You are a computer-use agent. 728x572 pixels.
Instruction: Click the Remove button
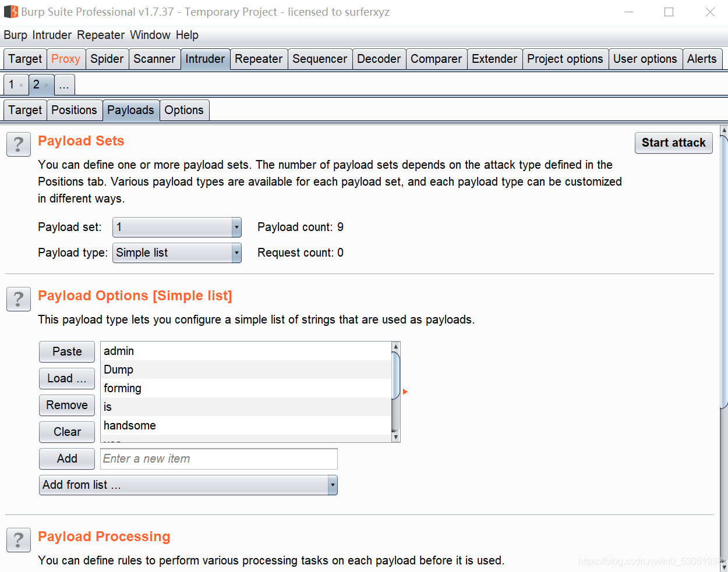[x=67, y=405]
